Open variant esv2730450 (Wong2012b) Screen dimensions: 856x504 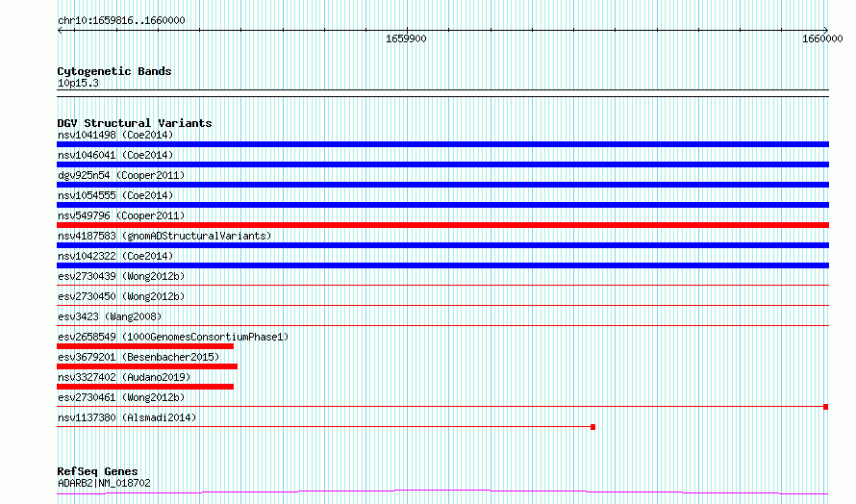121,296
